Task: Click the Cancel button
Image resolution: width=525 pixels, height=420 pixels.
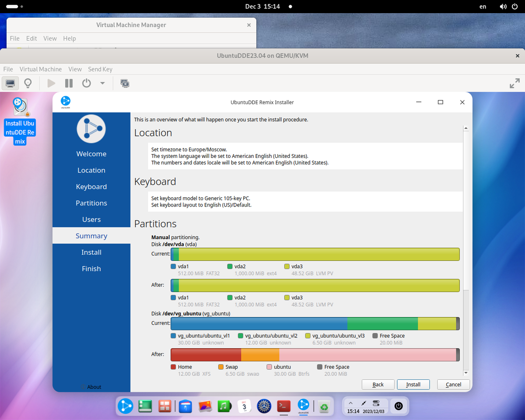Action: 453,385
